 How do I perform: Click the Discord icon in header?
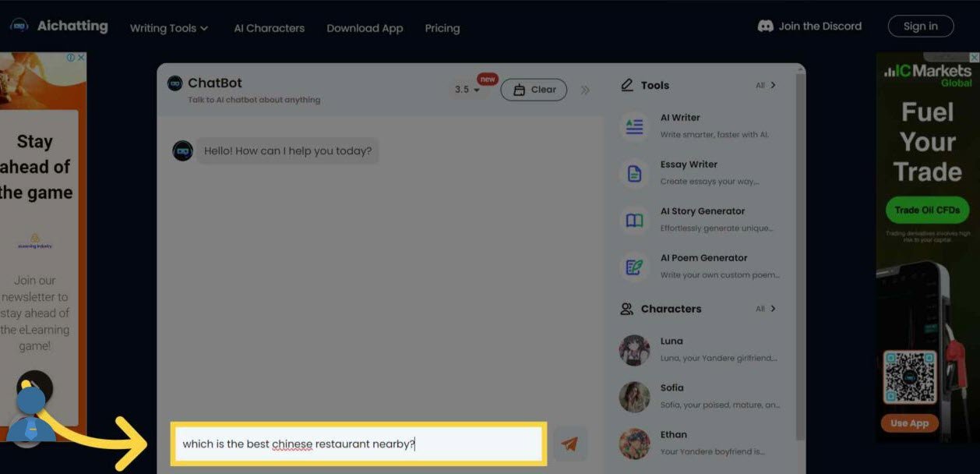pos(765,27)
